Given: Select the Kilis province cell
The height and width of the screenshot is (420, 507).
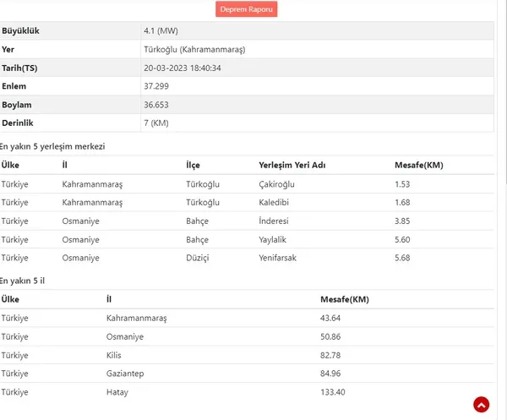Looking at the screenshot, I should point(114,355).
